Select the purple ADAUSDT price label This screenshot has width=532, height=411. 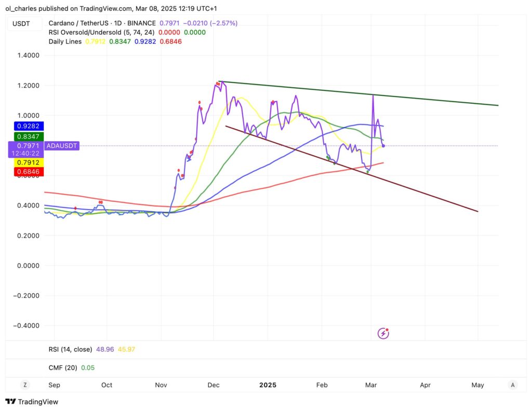point(61,146)
